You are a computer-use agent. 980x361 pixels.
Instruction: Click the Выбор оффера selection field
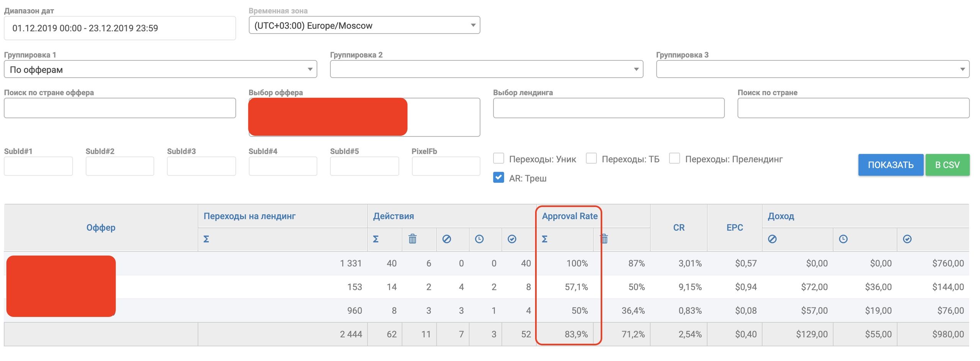click(x=364, y=117)
